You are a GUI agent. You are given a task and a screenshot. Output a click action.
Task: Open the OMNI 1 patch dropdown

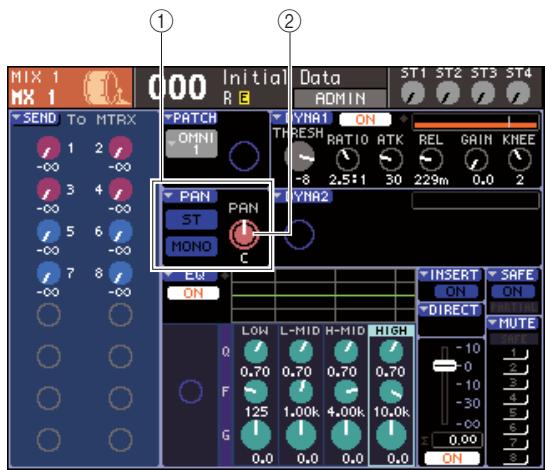tap(192, 144)
